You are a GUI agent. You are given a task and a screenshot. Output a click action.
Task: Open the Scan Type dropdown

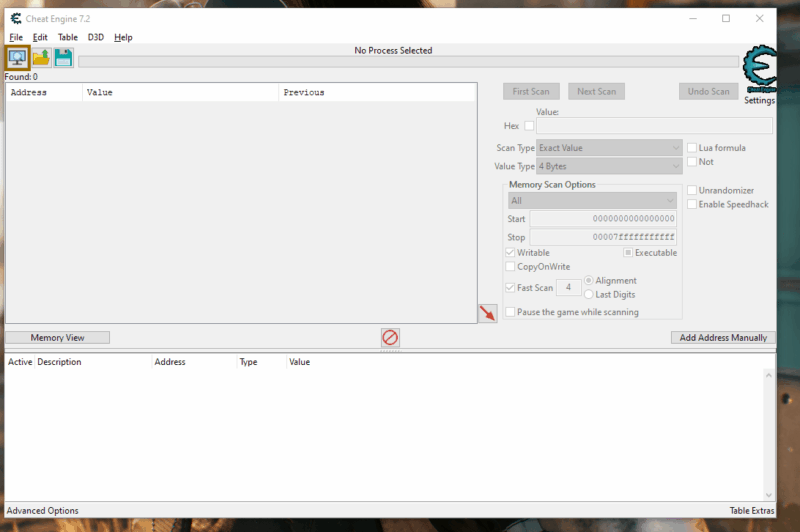pos(609,148)
